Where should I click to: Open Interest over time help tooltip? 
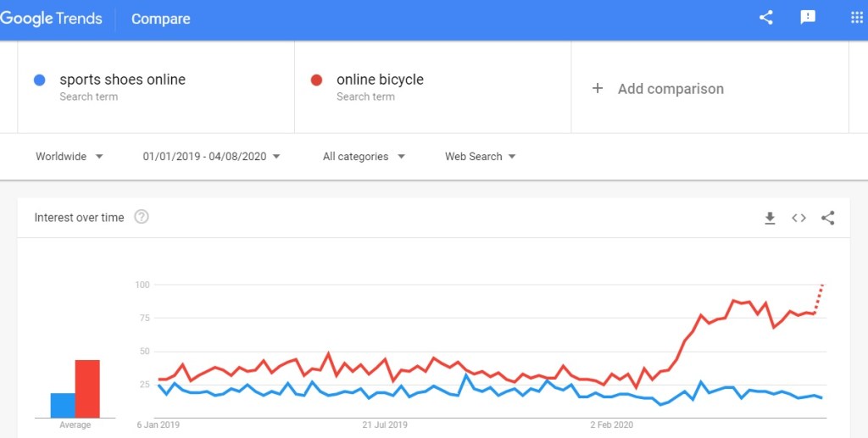(x=142, y=217)
